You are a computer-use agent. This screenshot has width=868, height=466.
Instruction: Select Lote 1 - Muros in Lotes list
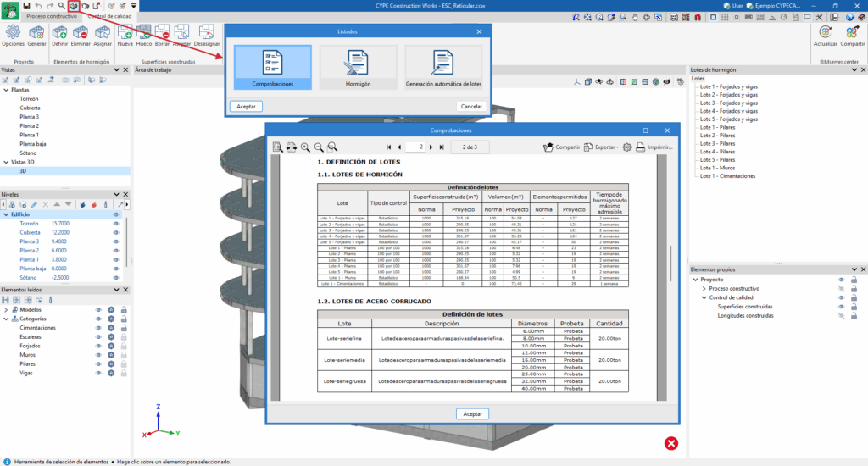point(717,168)
